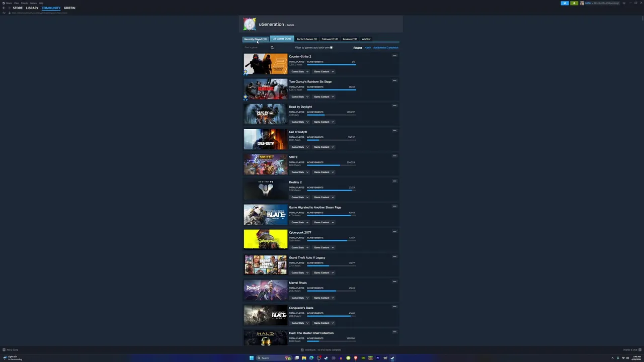The image size is (644, 362).
Task: Click the Add a Game plus icon
Action: (4, 350)
